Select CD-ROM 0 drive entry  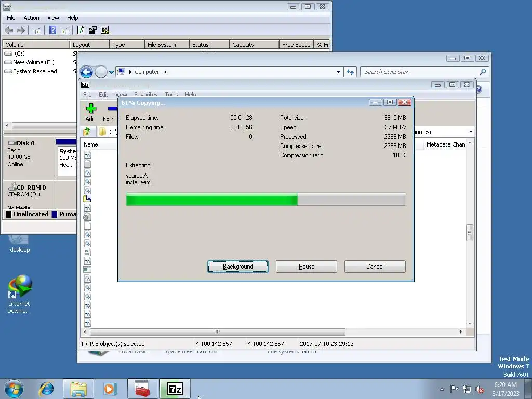tap(29, 195)
